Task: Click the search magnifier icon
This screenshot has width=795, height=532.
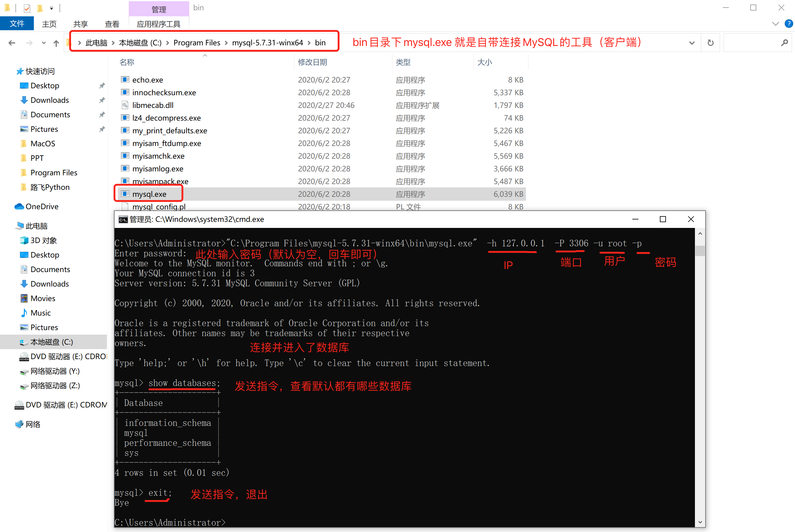Action: click(x=784, y=43)
